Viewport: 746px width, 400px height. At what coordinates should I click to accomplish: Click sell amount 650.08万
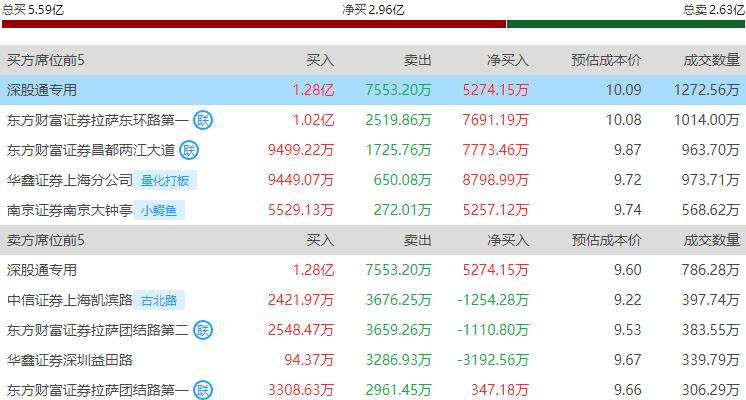tap(402, 180)
